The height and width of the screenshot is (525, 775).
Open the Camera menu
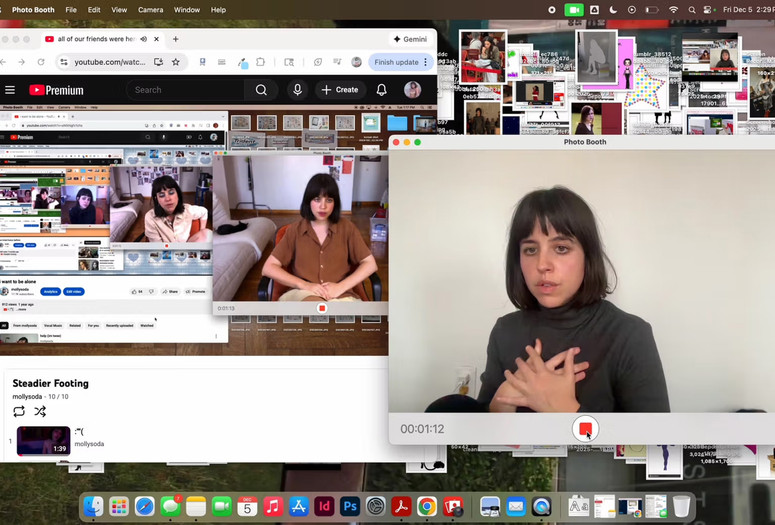(151, 10)
